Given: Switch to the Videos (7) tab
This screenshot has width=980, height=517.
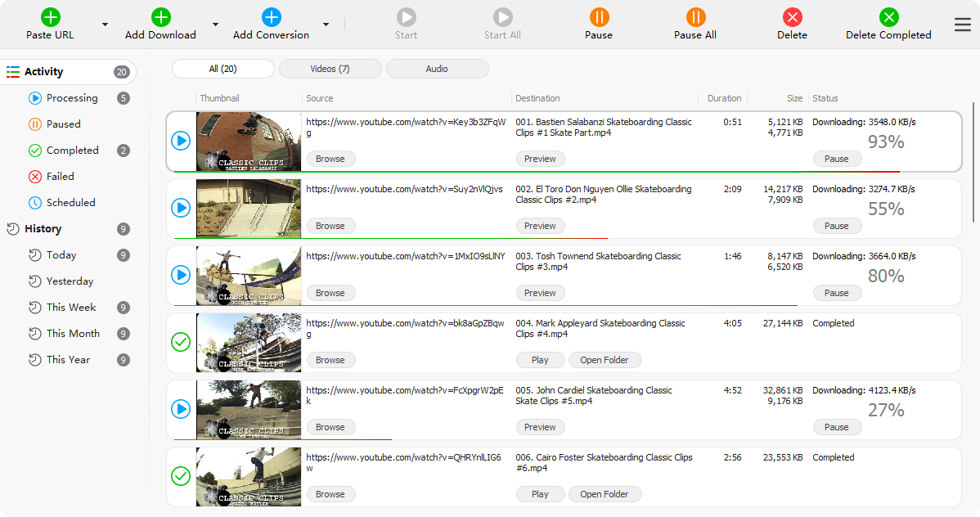Looking at the screenshot, I should click(330, 69).
